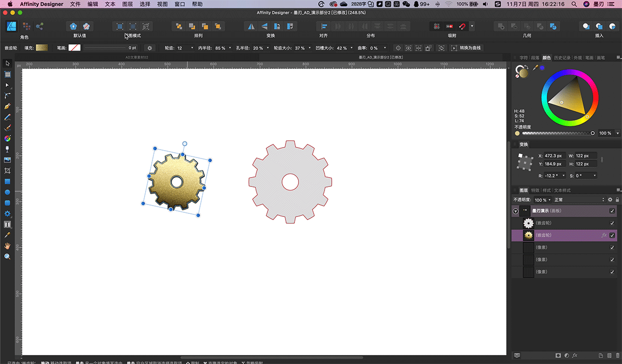Image resolution: width=622 pixels, height=364 pixels.
Task: Open stroke settings gear in context toolbar
Action: (x=150, y=48)
